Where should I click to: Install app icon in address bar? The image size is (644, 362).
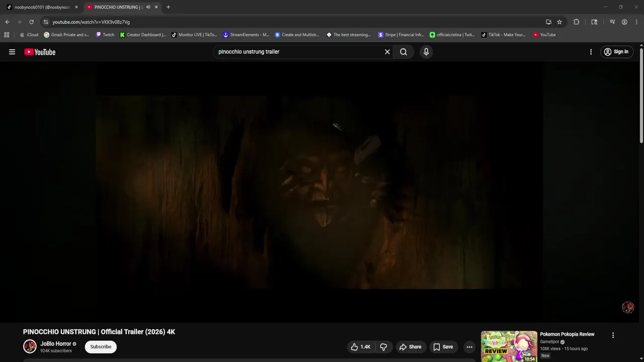tap(548, 22)
